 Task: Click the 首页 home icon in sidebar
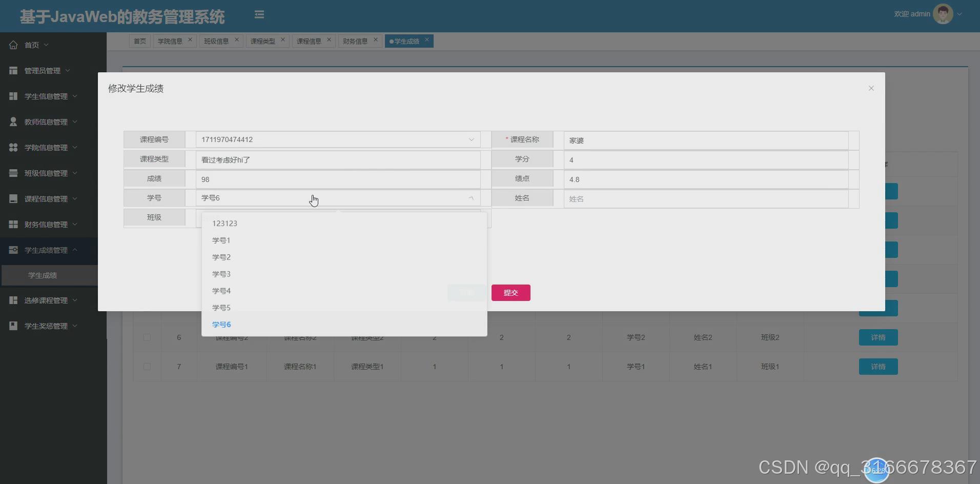point(13,45)
